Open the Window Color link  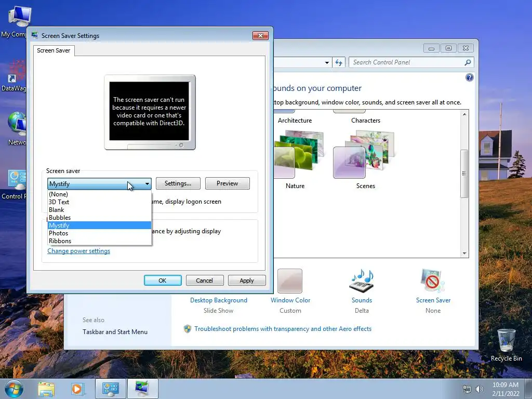290,300
